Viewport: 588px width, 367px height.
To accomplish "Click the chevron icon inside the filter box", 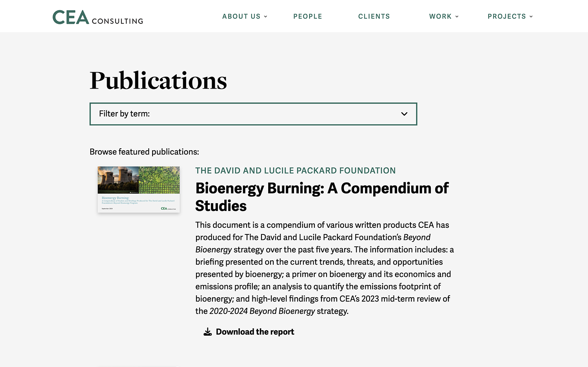I will [404, 114].
